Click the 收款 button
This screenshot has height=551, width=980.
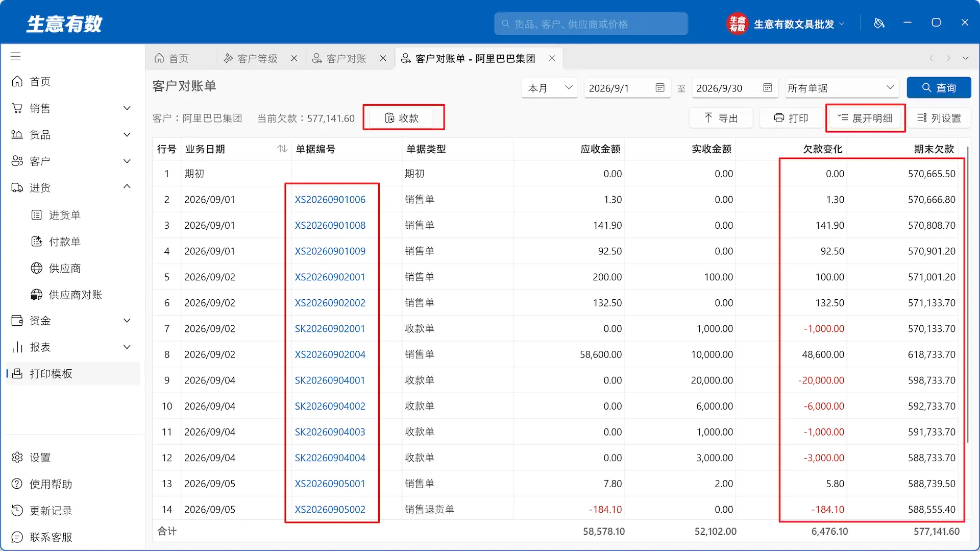401,118
